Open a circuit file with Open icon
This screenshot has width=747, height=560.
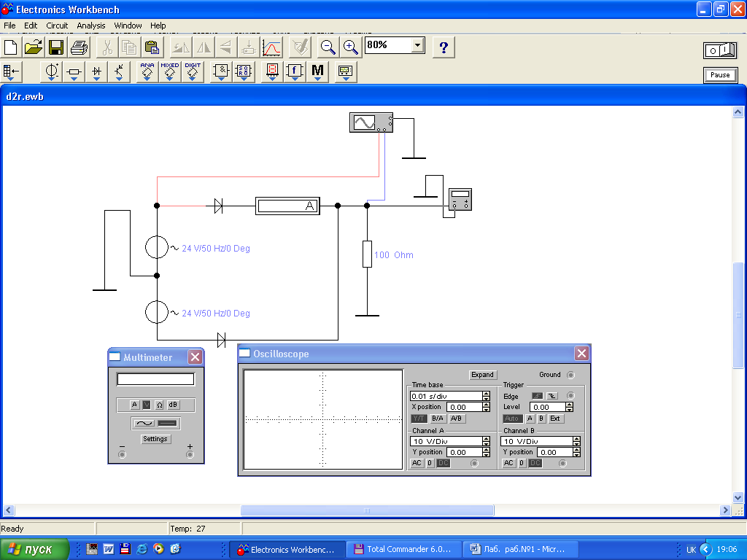click(34, 47)
